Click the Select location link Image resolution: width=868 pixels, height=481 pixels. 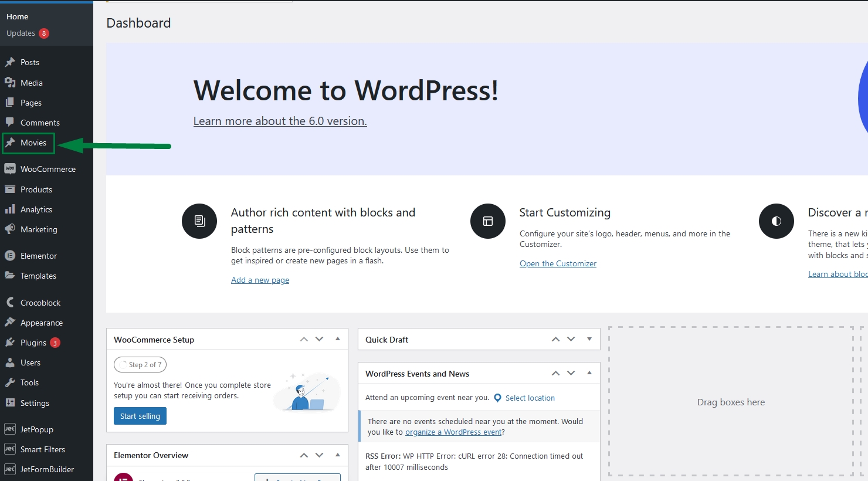(x=530, y=398)
